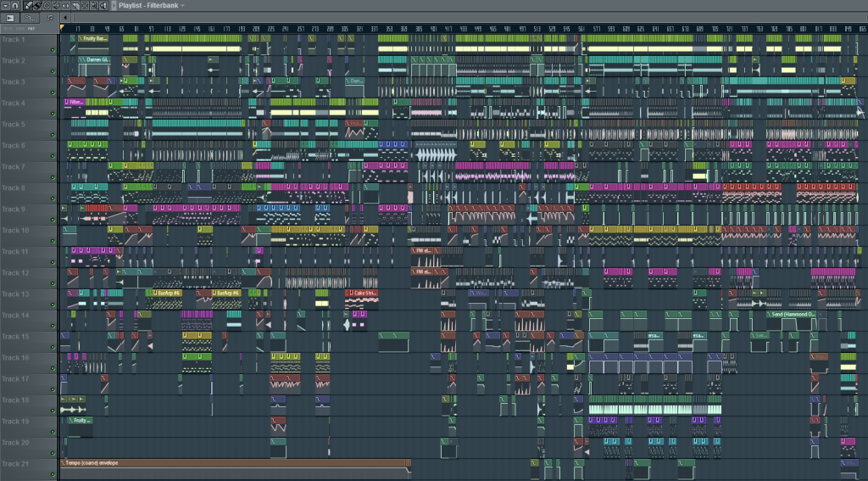Toggle the Track 8 mute LED

[53, 199]
